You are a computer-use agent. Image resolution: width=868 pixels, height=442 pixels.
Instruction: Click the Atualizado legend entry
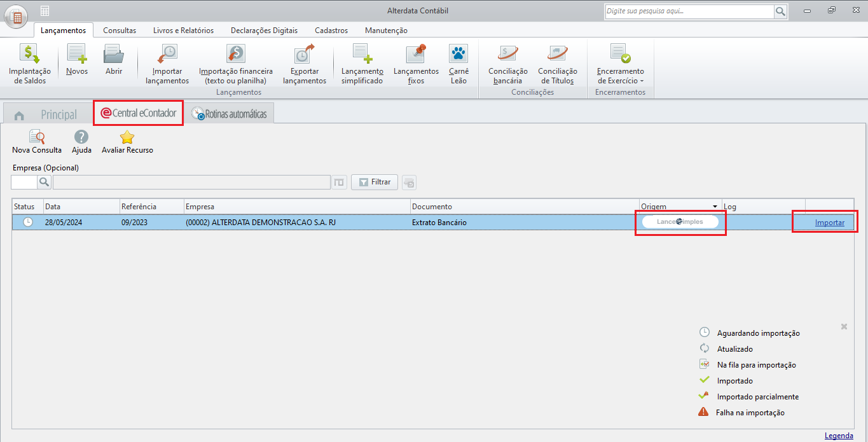(x=726, y=349)
